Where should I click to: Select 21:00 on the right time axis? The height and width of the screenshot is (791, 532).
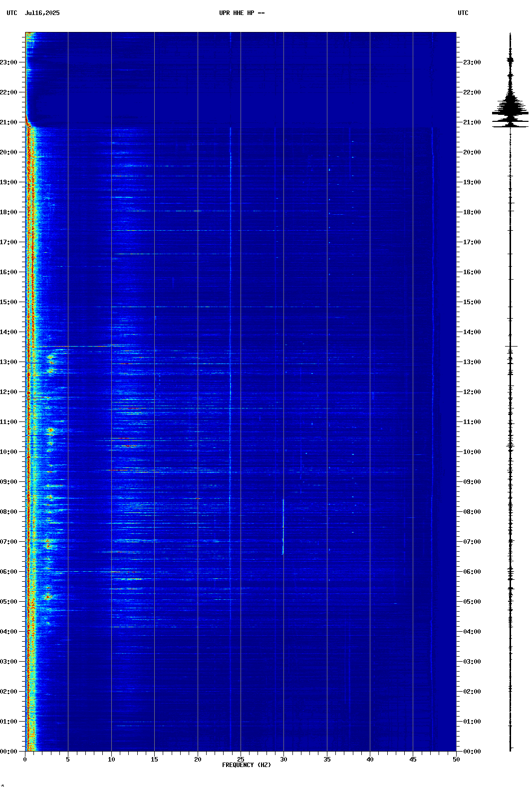click(472, 122)
